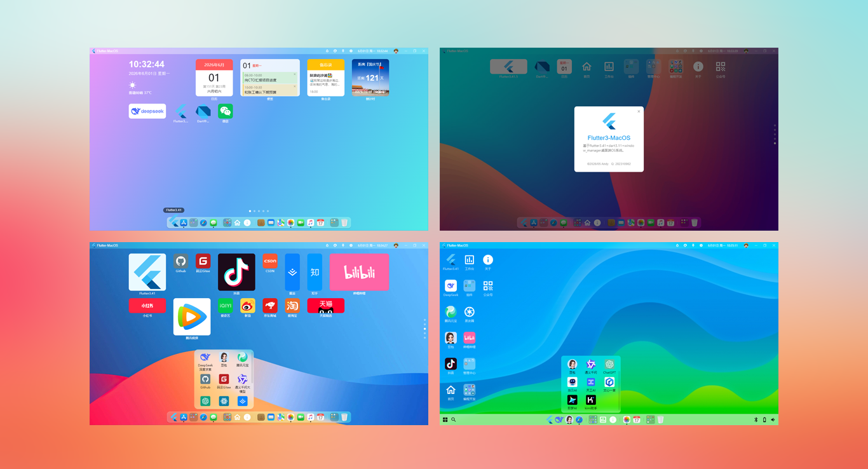The image size is (868, 469).
Task: Open the 国庆节 121-day countdown widget
Action: click(x=370, y=78)
